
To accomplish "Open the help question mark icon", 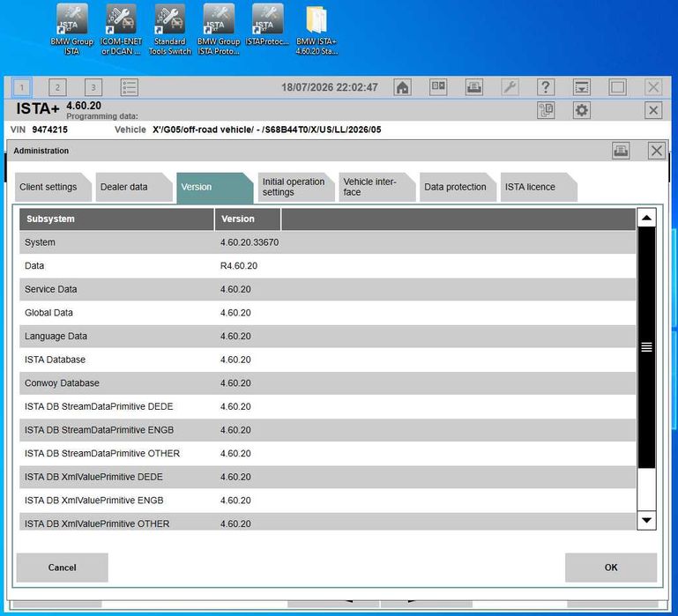I will coord(546,88).
